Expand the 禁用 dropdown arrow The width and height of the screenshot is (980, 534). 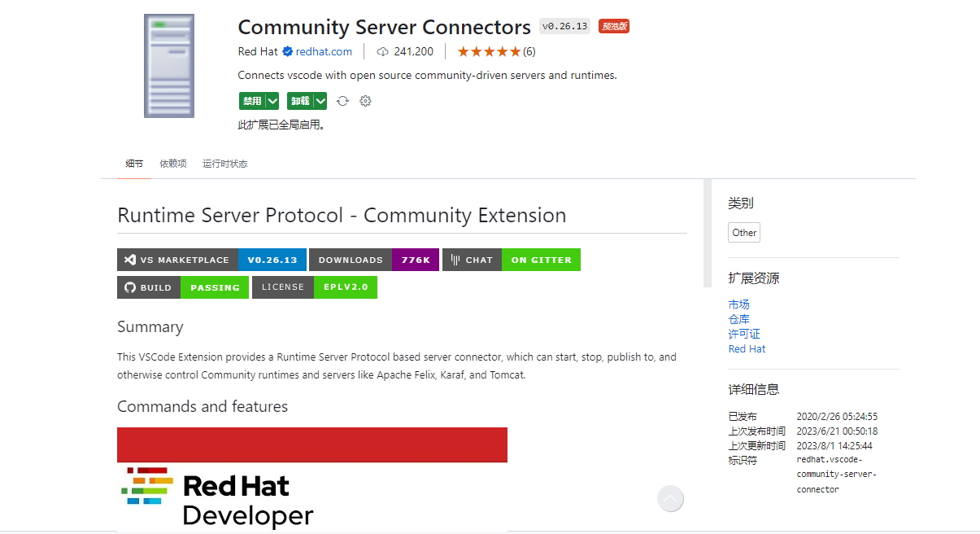[x=272, y=101]
